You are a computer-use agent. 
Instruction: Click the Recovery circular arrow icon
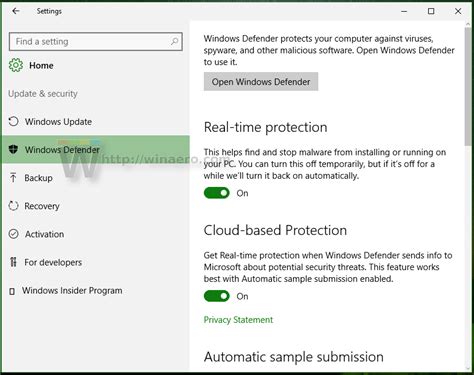point(13,206)
